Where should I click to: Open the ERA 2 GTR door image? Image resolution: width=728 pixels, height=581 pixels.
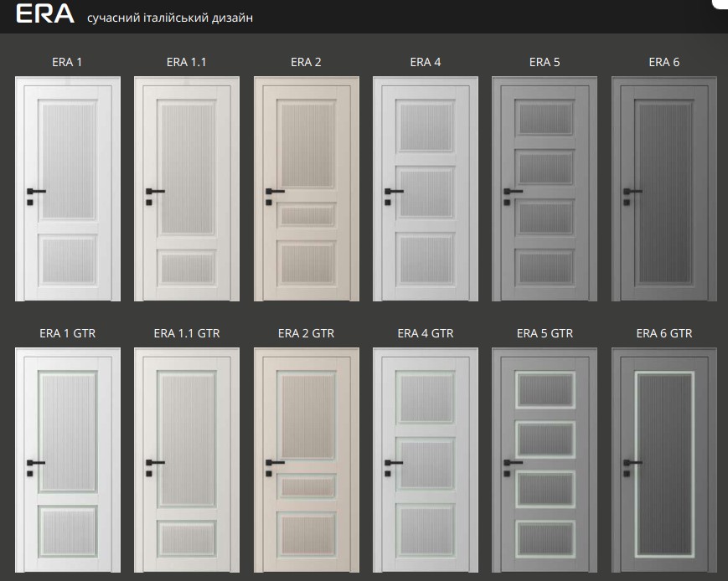tap(307, 460)
